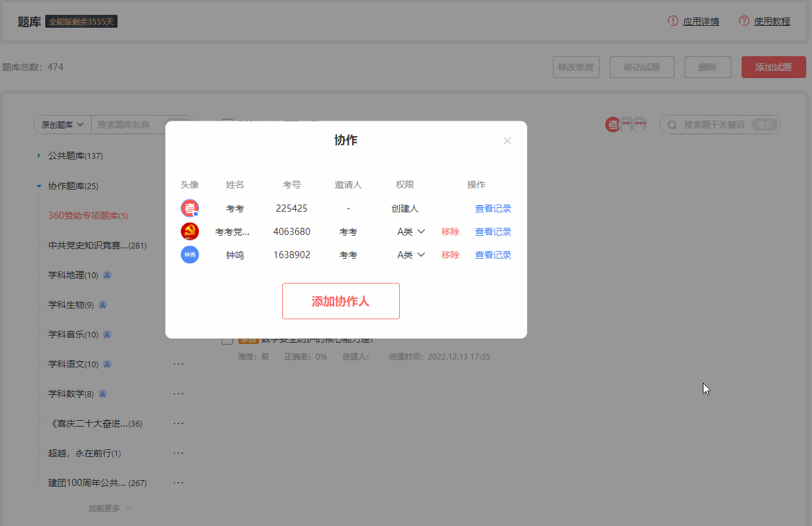Image resolution: width=812 pixels, height=526 pixels.
Task: Open the A类 permission dropdown for 考考党
Action: (411, 232)
